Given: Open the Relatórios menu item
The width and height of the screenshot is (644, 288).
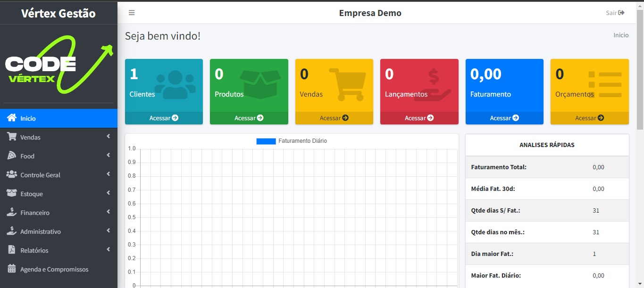Looking at the screenshot, I should click(34, 250).
